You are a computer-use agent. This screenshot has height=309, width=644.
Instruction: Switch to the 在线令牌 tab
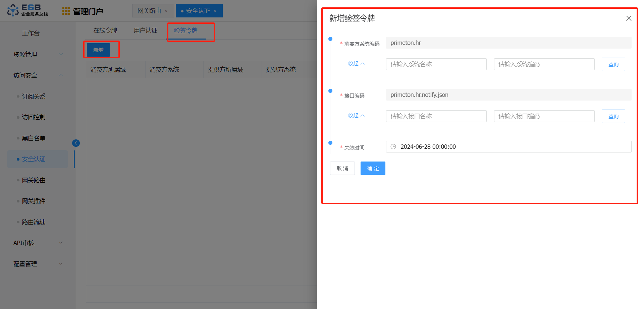[x=105, y=30]
